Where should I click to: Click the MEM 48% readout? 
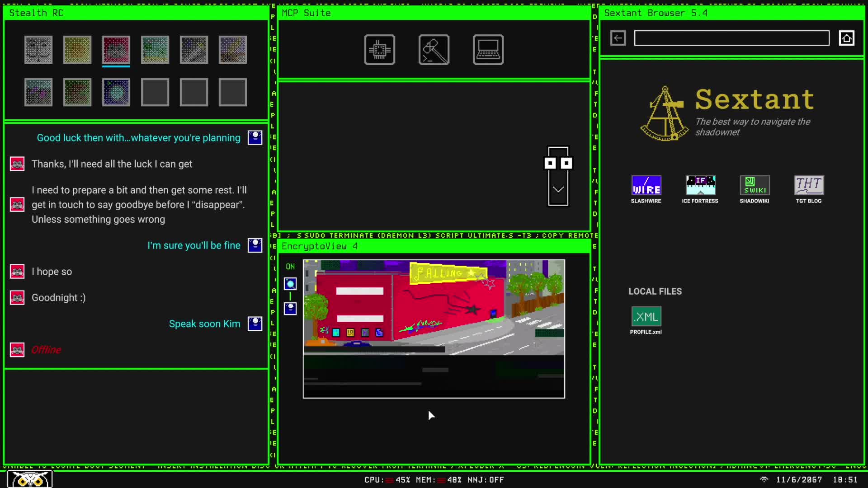pos(439,480)
